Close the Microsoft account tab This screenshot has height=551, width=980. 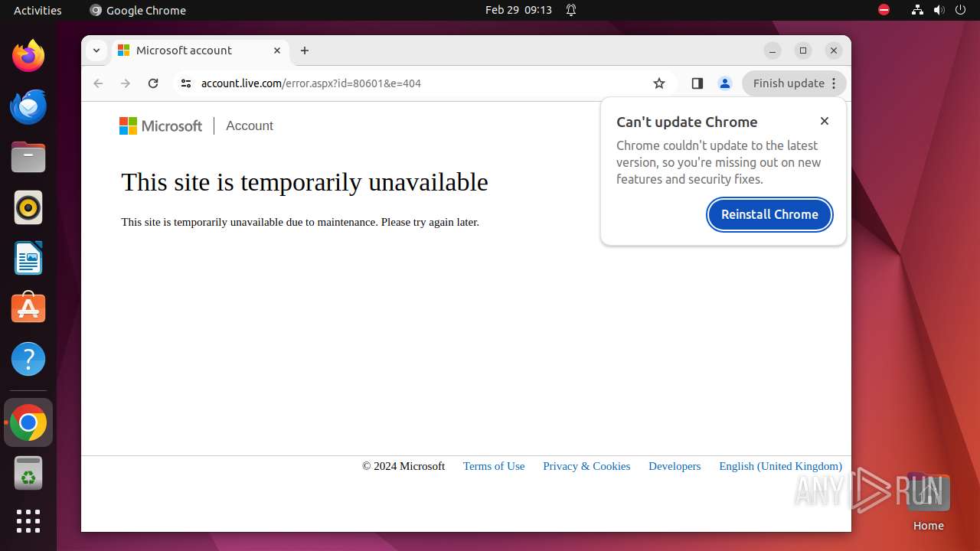pos(277,51)
